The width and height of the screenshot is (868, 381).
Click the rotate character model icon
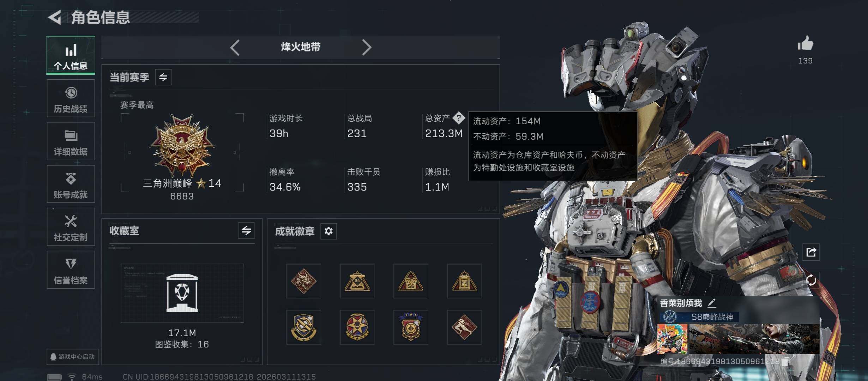(811, 280)
